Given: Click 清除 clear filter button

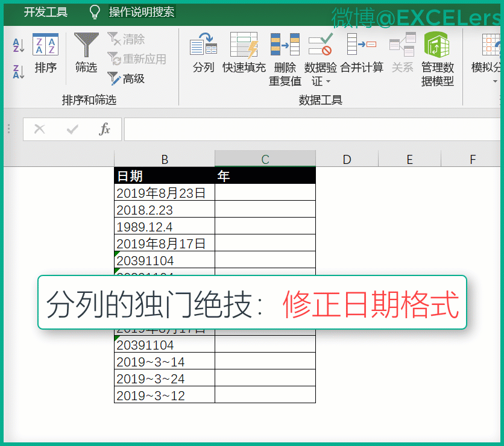Looking at the screenshot, I should click(x=126, y=39).
